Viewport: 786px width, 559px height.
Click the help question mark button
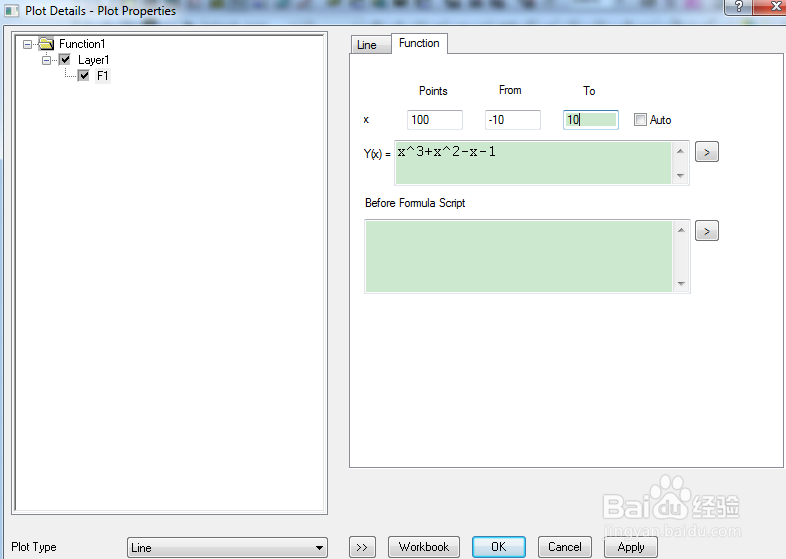(x=738, y=7)
